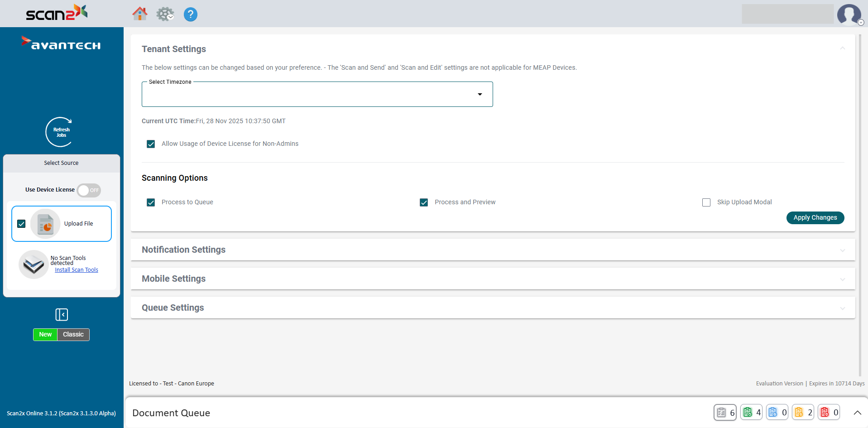Uncheck Allow Usage of Device License
Image resolution: width=868 pixels, height=428 pixels.
(151, 144)
